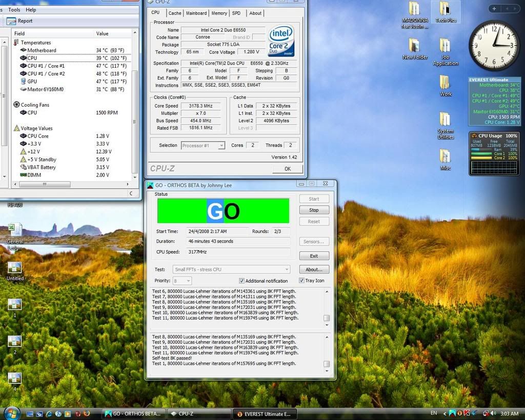Open the General Ledger spreadsheet icon
This screenshot has width=525, height=420.
(x=15, y=231)
